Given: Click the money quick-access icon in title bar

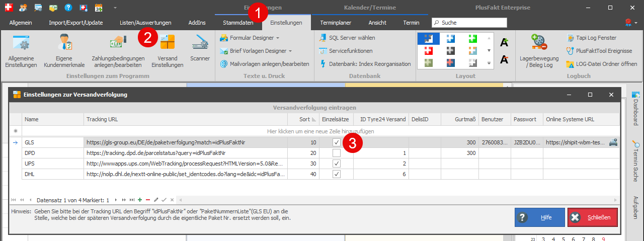Looking at the screenshot, I should 53,8.
